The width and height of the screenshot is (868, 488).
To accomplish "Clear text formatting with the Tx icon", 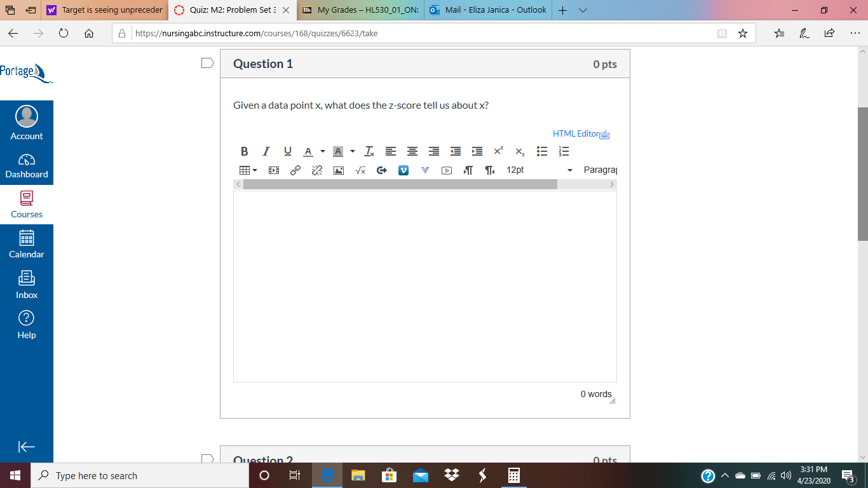I will click(x=369, y=151).
